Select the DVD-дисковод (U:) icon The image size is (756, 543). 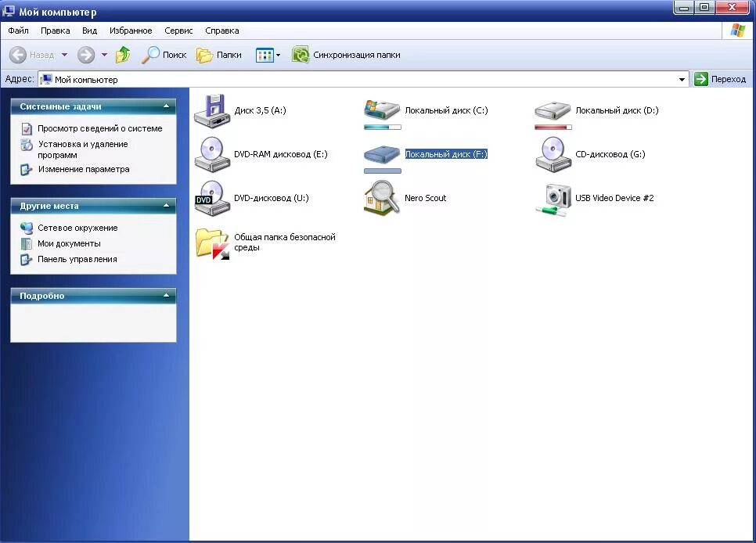(211, 198)
